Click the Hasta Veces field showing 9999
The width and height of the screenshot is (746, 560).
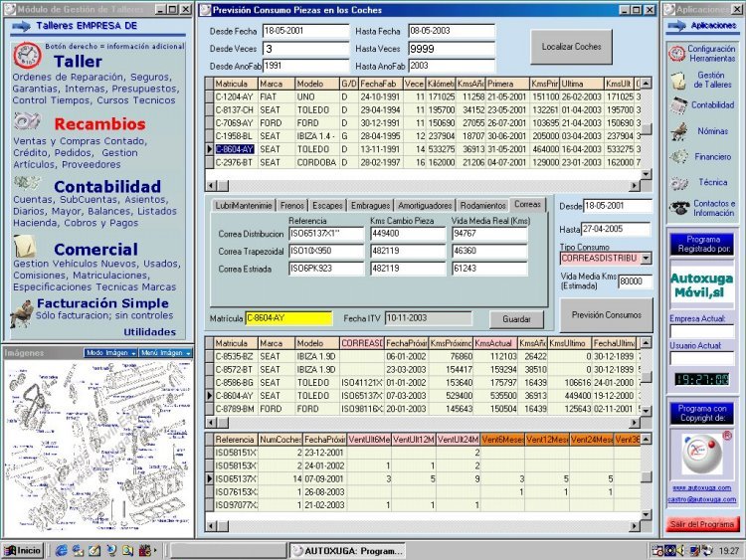pyautogui.click(x=451, y=49)
